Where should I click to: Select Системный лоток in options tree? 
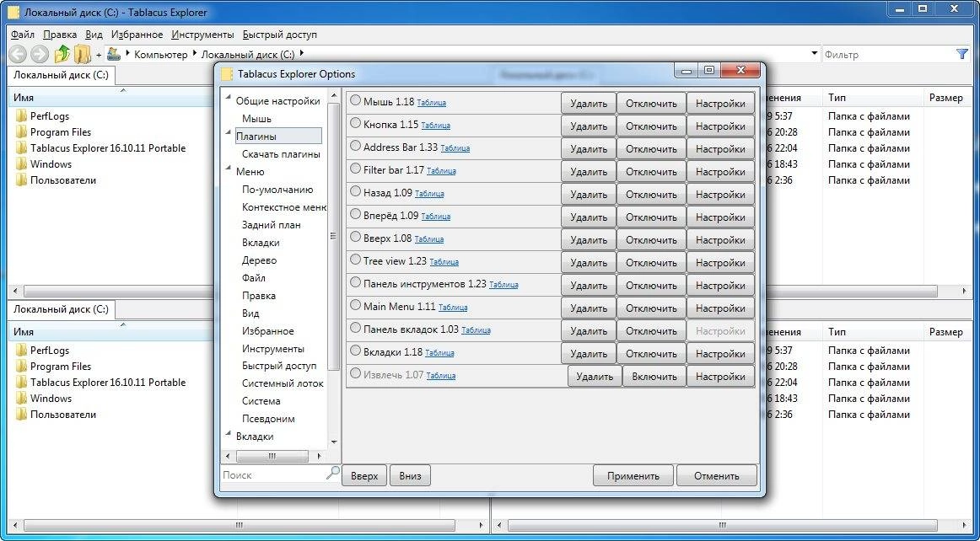tap(283, 383)
